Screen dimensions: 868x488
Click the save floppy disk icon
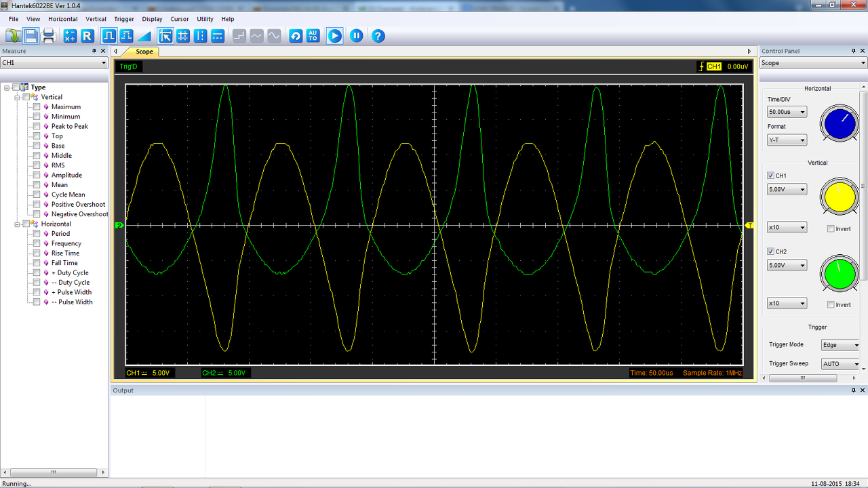31,36
